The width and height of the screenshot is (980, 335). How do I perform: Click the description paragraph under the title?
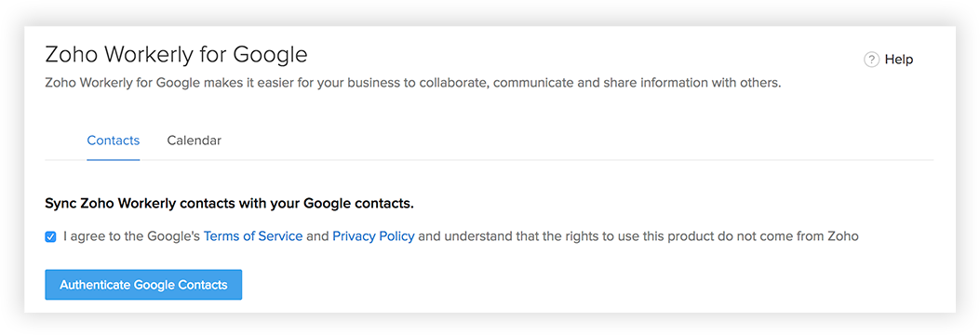tap(413, 83)
